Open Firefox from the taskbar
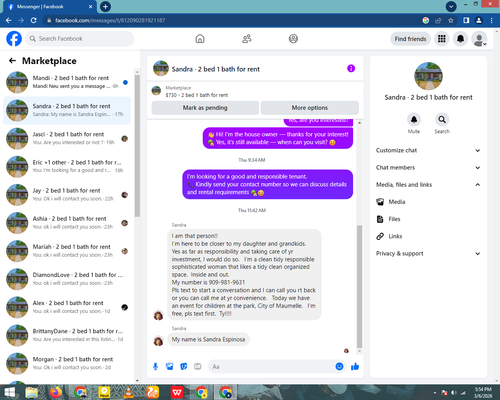This screenshot has height=400, width=500. point(56,392)
